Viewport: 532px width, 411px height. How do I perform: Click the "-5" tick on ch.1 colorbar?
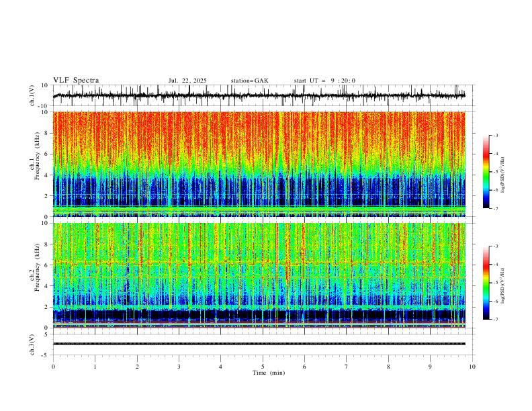[496, 172]
